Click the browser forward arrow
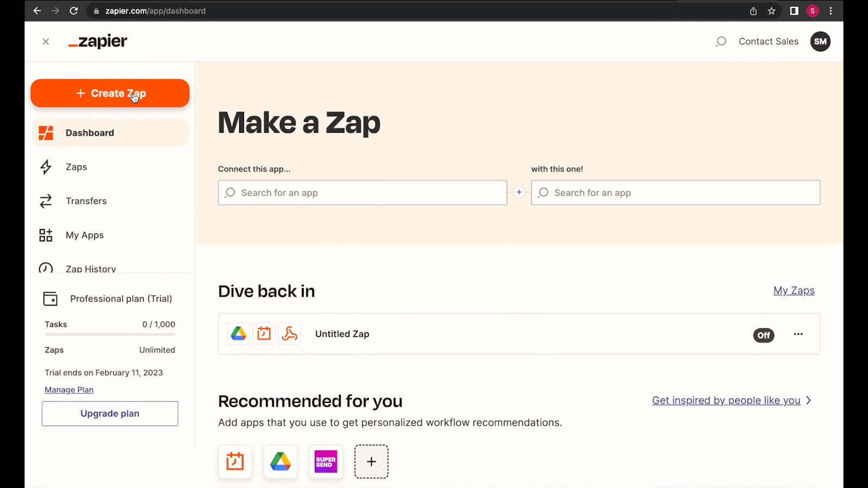Image resolution: width=868 pixels, height=488 pixels. click(55, 11)
